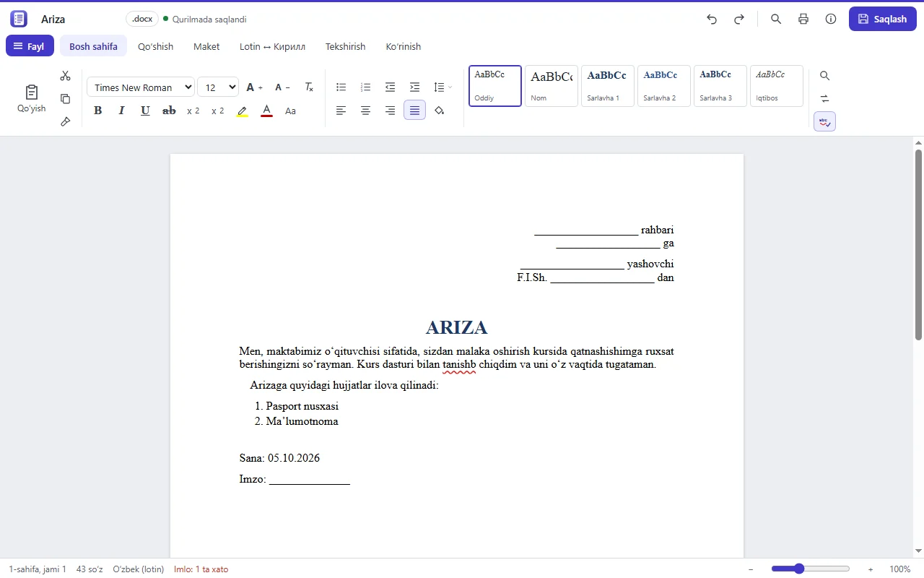924x578 pixels.
Task: Undo the last action
Action: pos(712,20)
